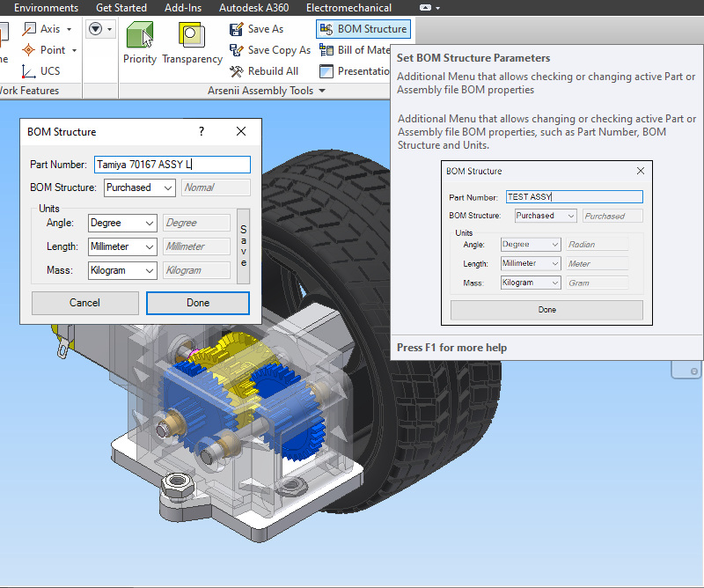Select the Axis work feature icon
The width and height of the screenshot is (704, 588).
point(29,29)
